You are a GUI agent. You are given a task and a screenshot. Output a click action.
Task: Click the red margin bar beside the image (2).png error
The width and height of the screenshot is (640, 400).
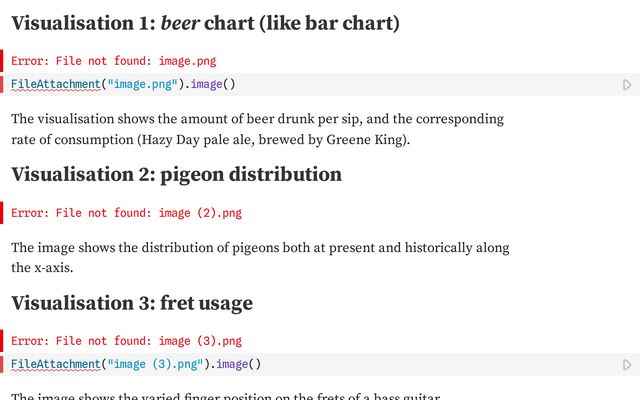pyautogui.click(x=2, y=213)
